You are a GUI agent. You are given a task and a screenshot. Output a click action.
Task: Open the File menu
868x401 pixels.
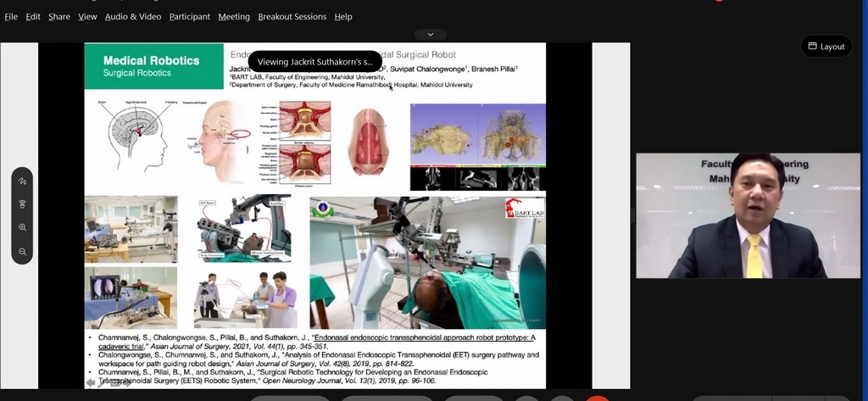click(11, 17)
